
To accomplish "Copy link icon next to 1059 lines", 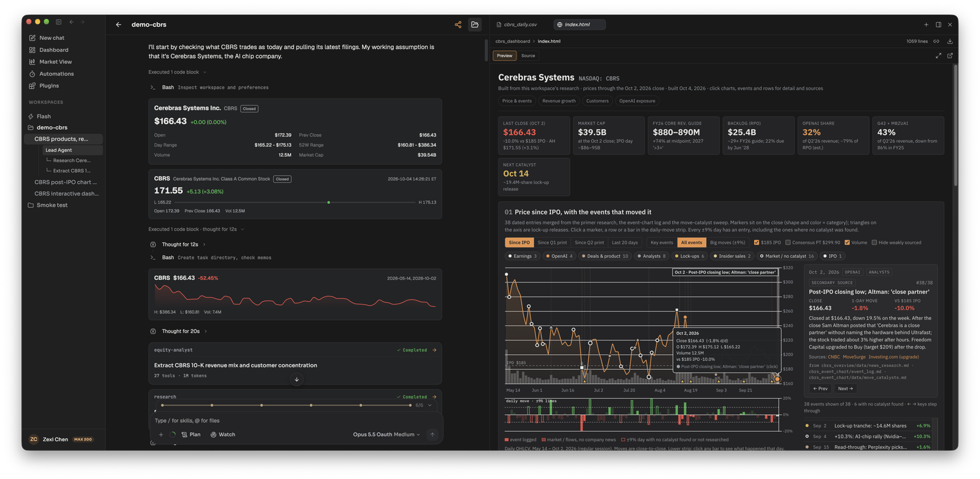I will coord(937,41).
